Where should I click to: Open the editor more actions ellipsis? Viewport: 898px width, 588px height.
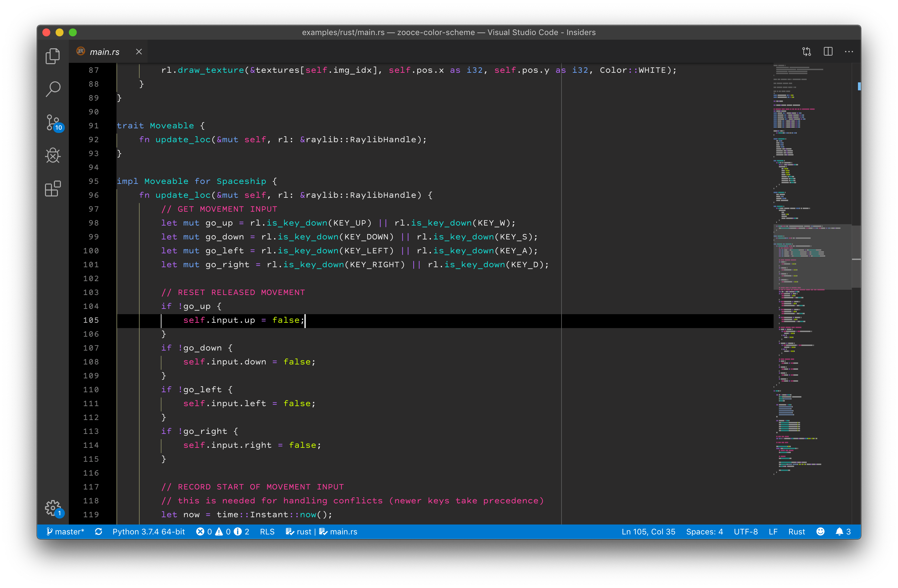(x=849, y=52)
